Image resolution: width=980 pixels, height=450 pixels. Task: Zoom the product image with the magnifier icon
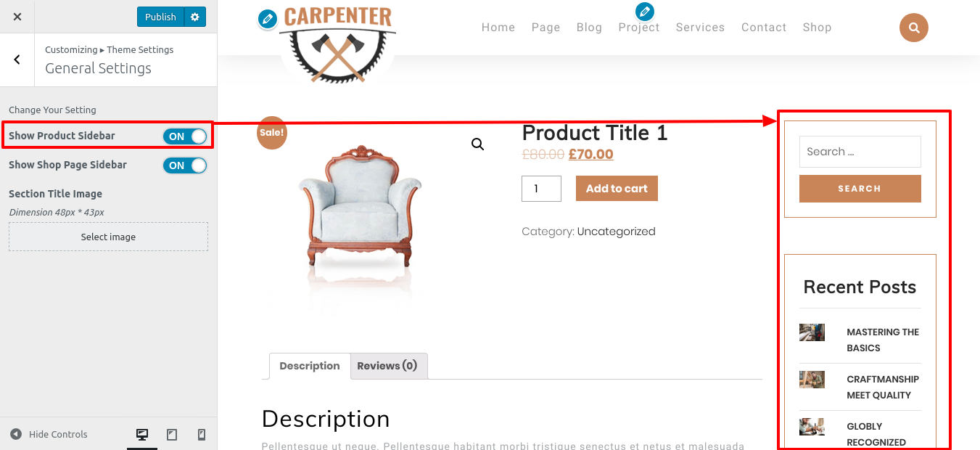(x=477, y=144)
